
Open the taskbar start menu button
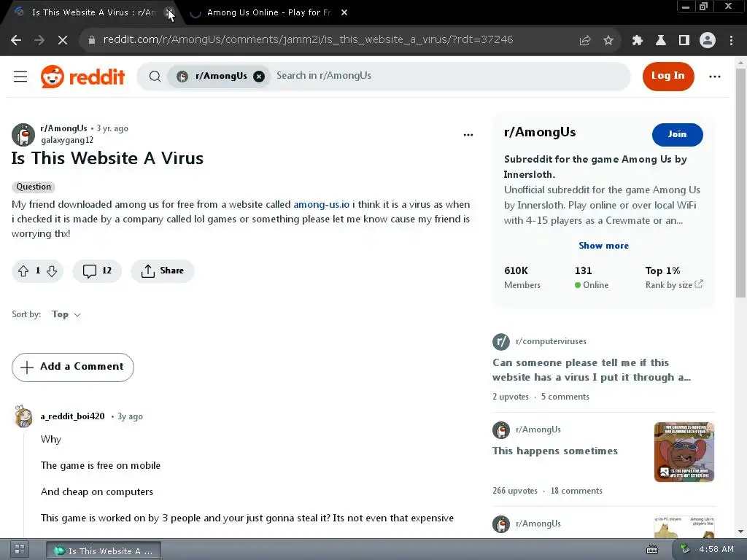20,549
